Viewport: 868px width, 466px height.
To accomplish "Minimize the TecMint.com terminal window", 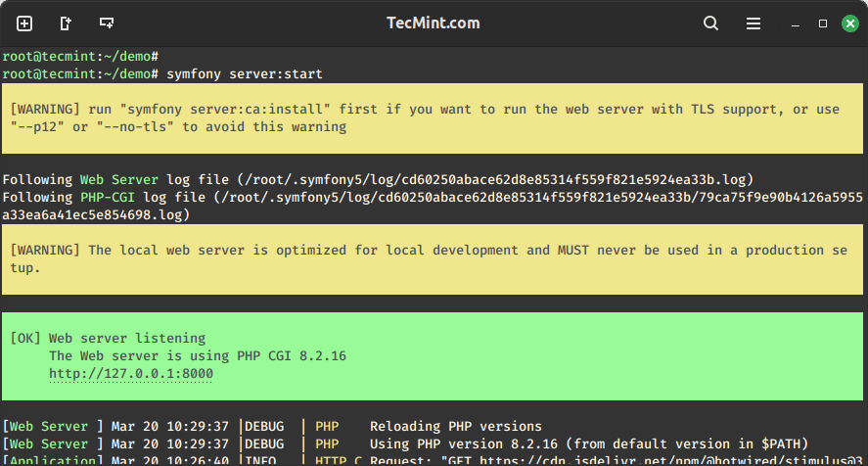I will (x=797, y=23).
